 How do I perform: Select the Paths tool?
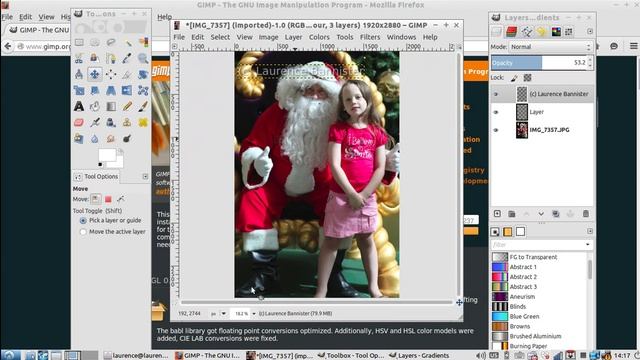pyautogui.click(x=111, y=58)
